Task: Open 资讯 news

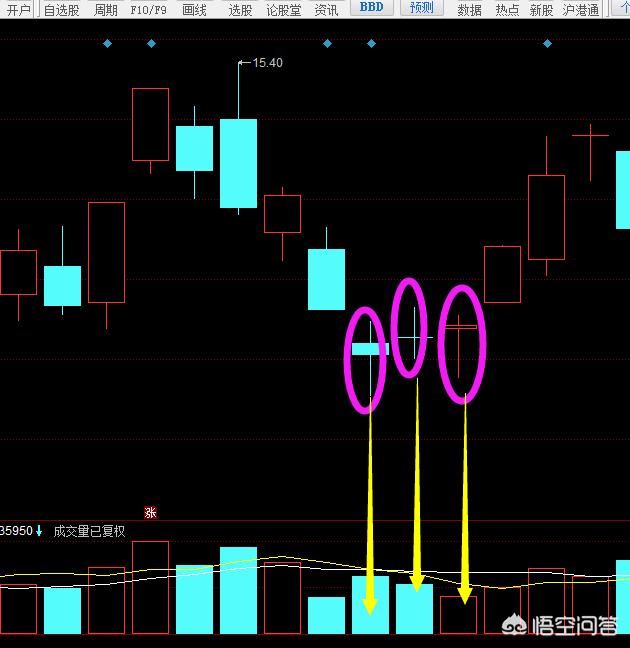Action: click(x=327, y=10)
